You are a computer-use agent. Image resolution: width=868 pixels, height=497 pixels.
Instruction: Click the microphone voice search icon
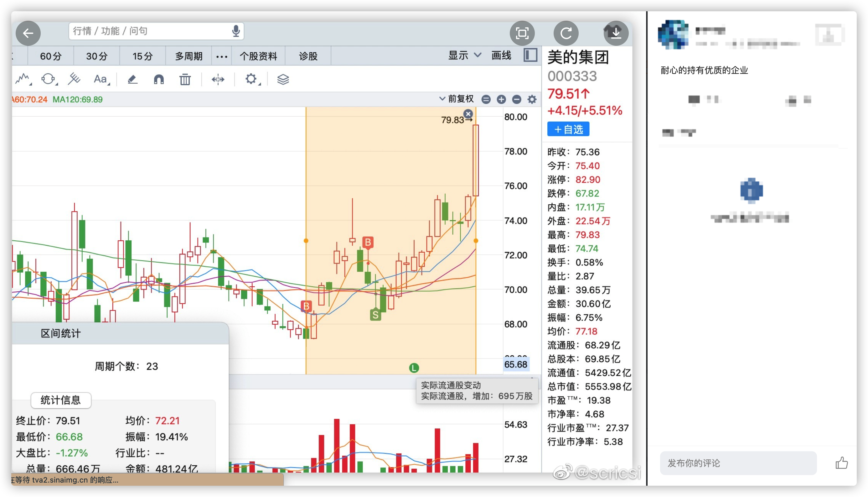(236, 31)
